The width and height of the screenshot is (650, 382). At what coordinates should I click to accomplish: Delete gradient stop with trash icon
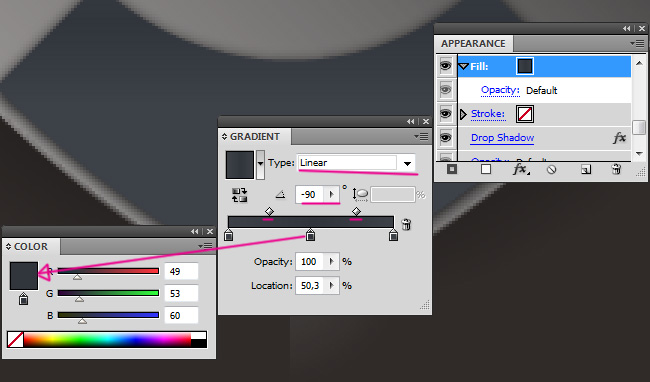[x=406, y=224]
